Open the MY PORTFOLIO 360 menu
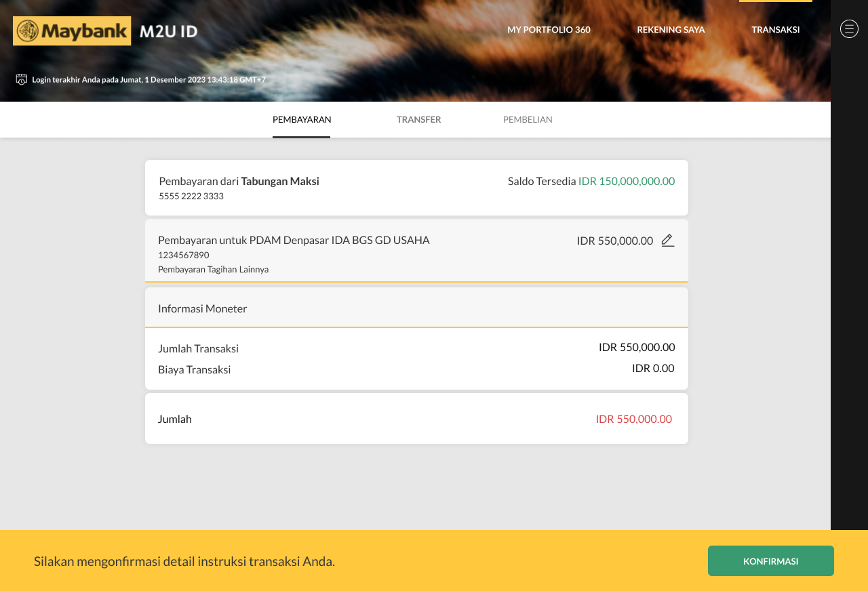 coord(549,30)
